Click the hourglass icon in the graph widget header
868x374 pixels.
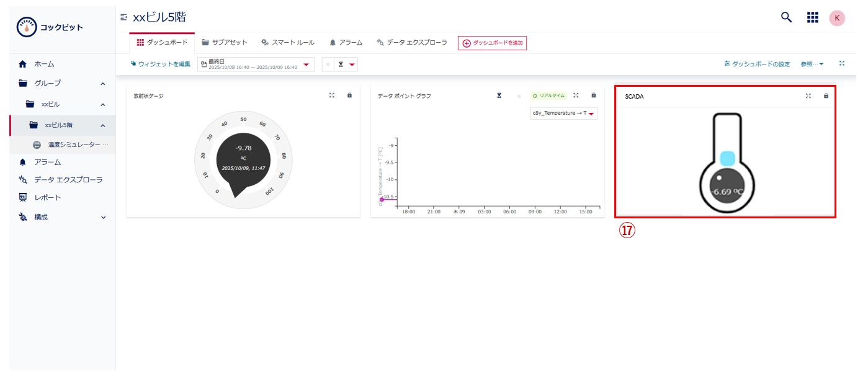pos(499,96)
